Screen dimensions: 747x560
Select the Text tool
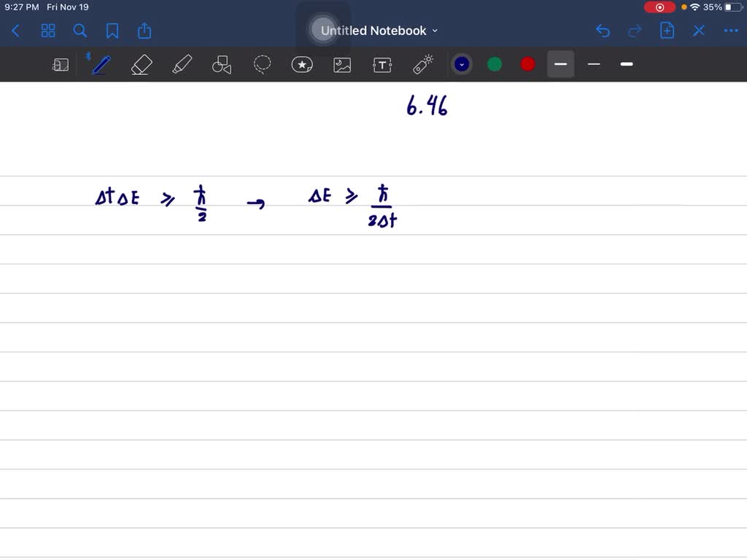pyautogui.click(x=382, y=64)
